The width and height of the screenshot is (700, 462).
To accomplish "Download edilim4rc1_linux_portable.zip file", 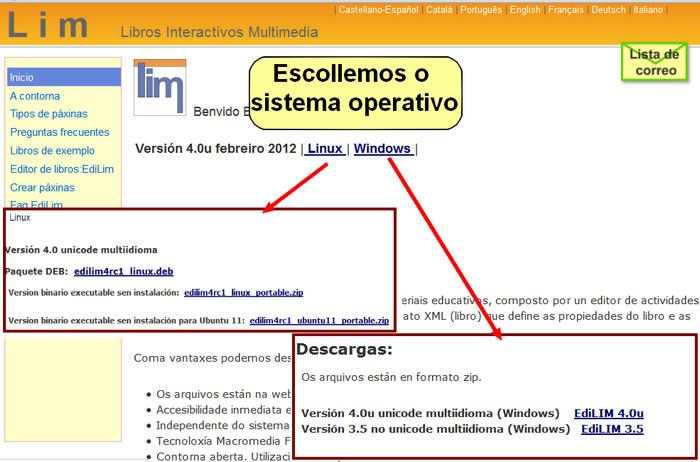I will [x=250, y=293].
